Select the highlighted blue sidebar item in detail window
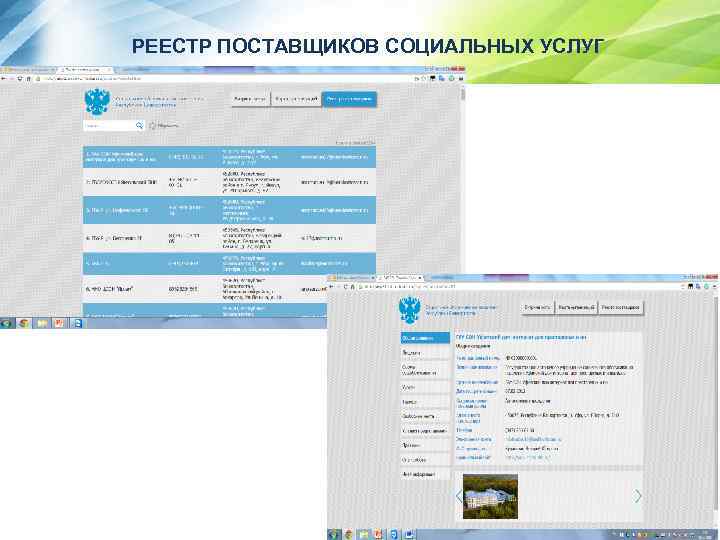 (425, 338)
